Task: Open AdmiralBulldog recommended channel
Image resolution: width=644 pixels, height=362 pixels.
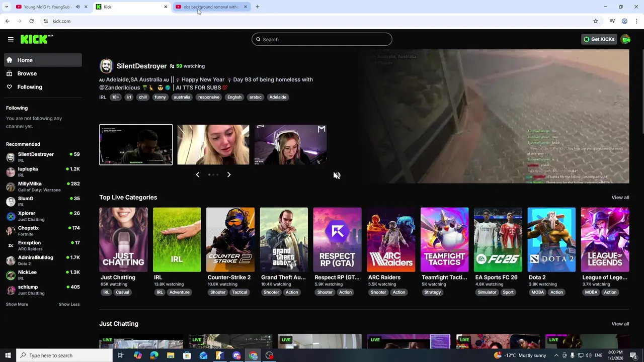Action: click(x=43, y=260)
